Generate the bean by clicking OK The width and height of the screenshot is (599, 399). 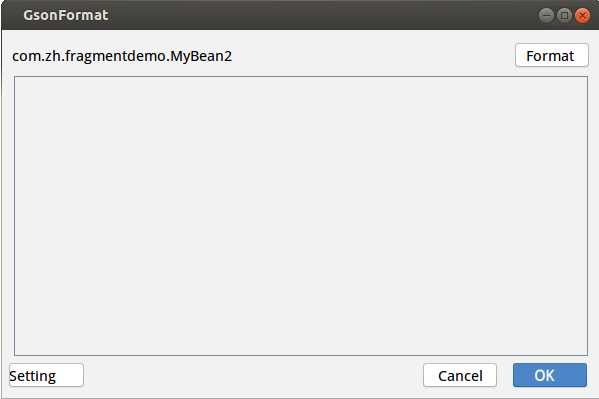pos(550,375)
